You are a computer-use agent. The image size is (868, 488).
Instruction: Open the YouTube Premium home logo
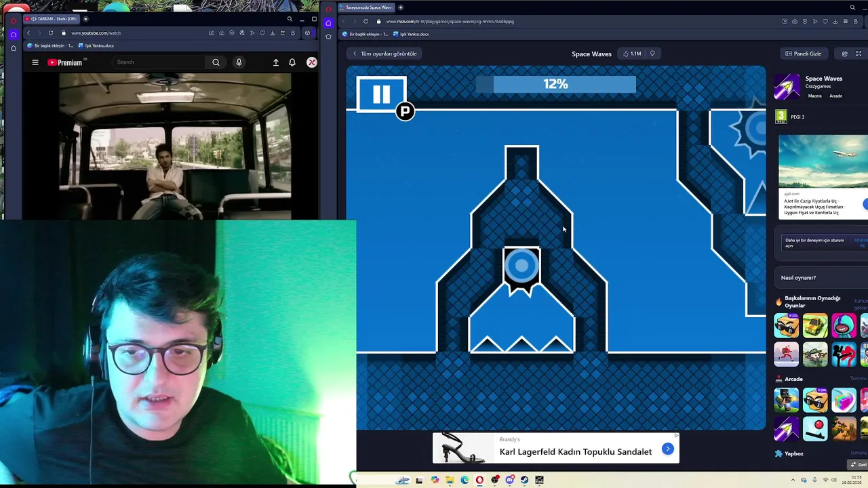tap(66, 62)
